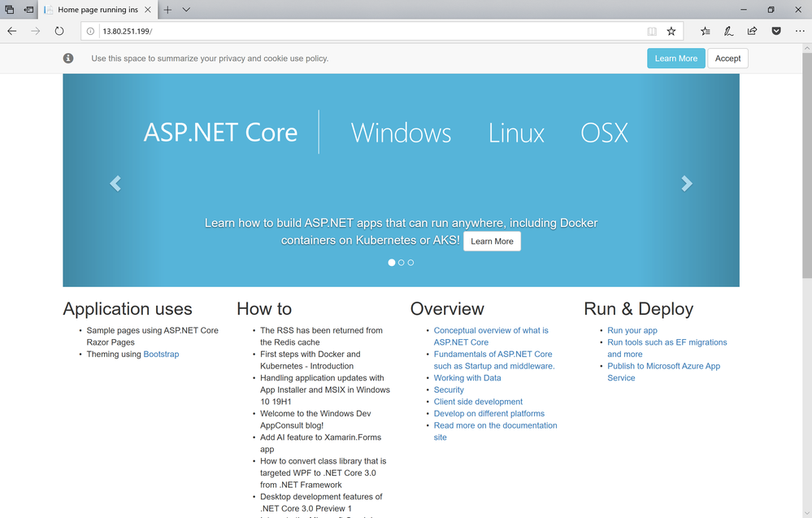Open Publish to Microsoft Azure App Service link

point(663,372)
